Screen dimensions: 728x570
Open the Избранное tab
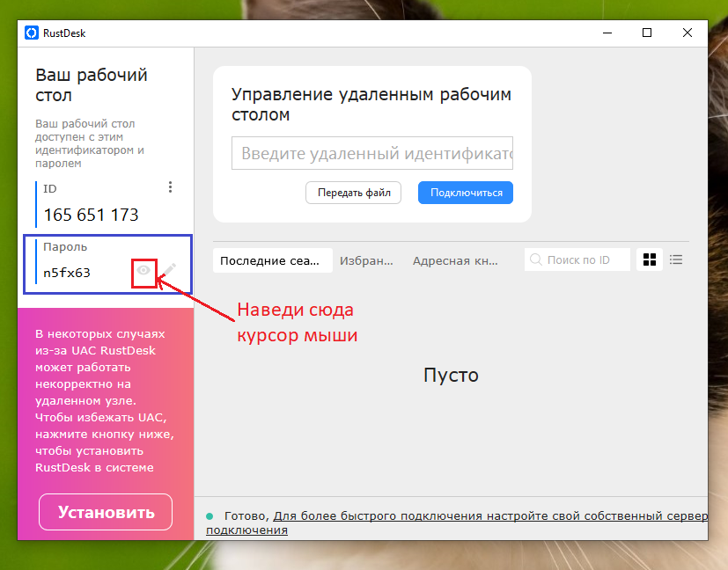tap(366, 260)
